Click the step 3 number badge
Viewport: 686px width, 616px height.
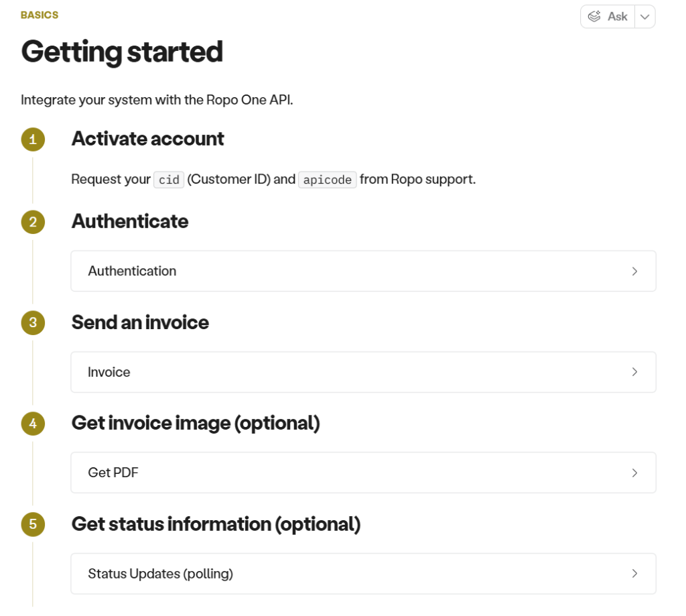point(33,323)
